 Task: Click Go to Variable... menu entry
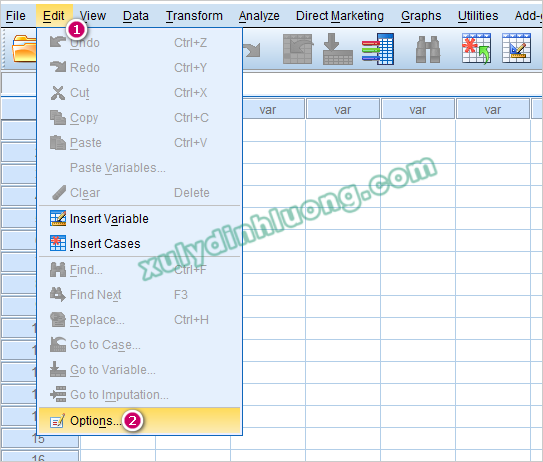click(x=140, y=369)
